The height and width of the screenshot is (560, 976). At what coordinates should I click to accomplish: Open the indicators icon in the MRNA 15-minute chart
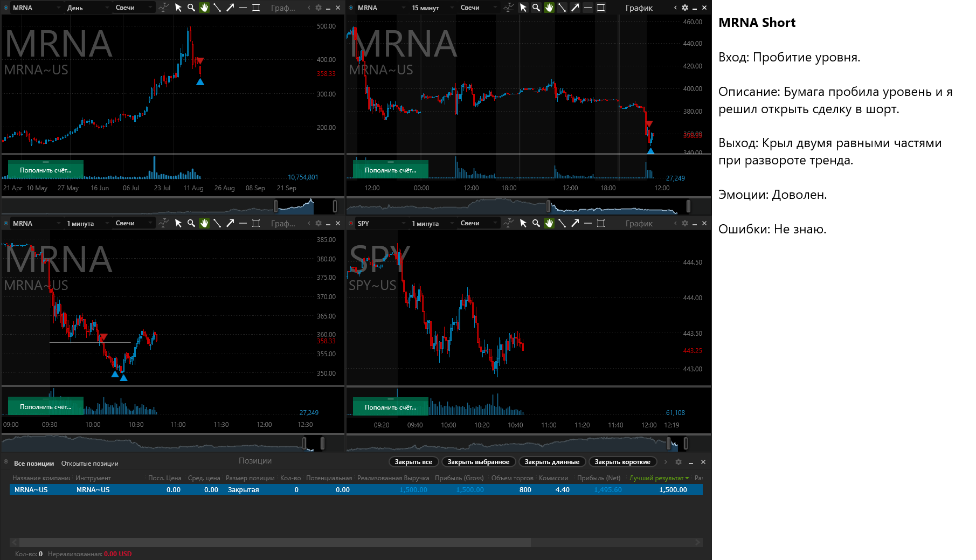tap(509, 8)
